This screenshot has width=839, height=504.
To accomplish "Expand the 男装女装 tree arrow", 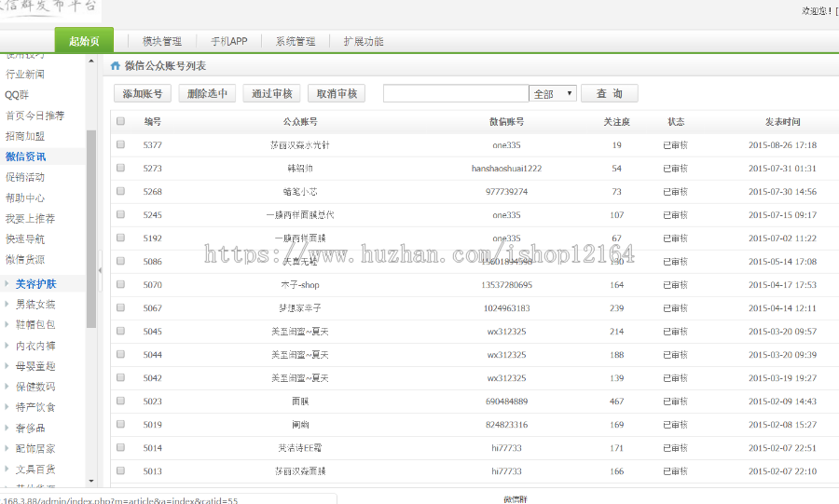I will [x=7, y=304].
